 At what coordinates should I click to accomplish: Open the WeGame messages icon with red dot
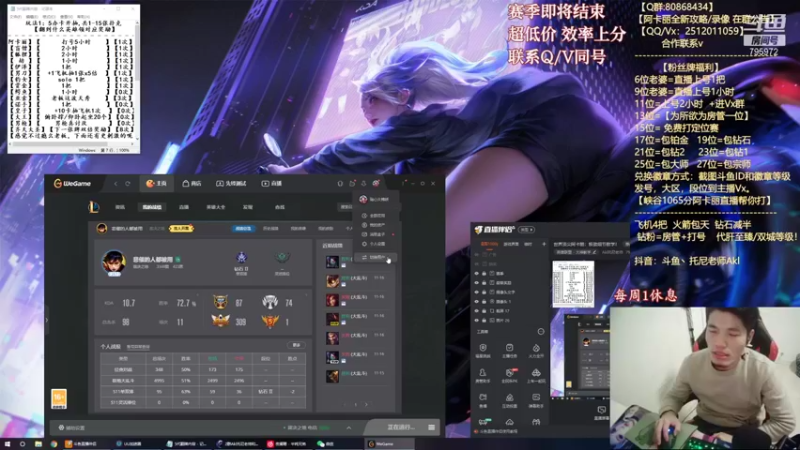(352, 183)
